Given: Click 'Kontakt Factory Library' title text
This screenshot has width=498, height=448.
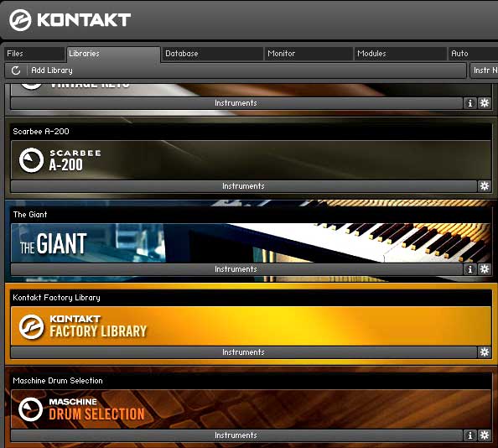Looking at the screenshot, I should pyautogui.click(x=56, y=298).
